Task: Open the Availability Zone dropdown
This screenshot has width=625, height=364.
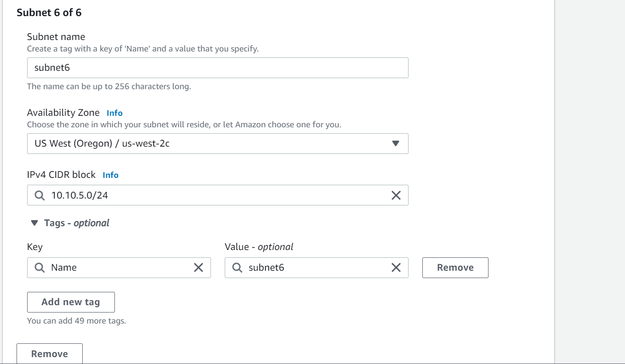Action: (218, 143)
